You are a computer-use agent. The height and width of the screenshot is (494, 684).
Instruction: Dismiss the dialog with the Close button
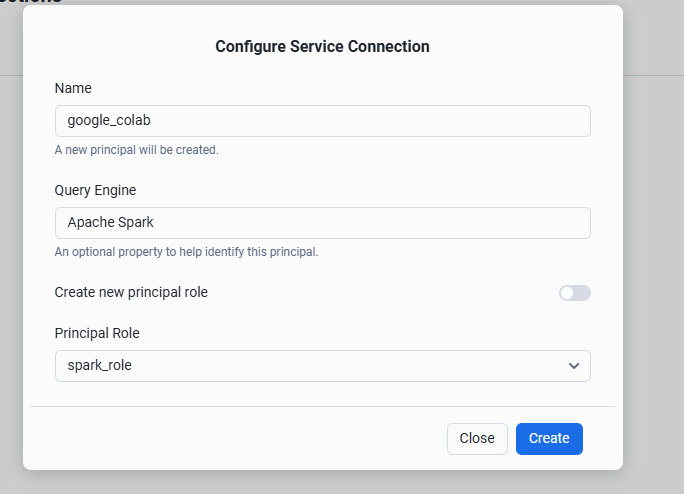point(477,438)
